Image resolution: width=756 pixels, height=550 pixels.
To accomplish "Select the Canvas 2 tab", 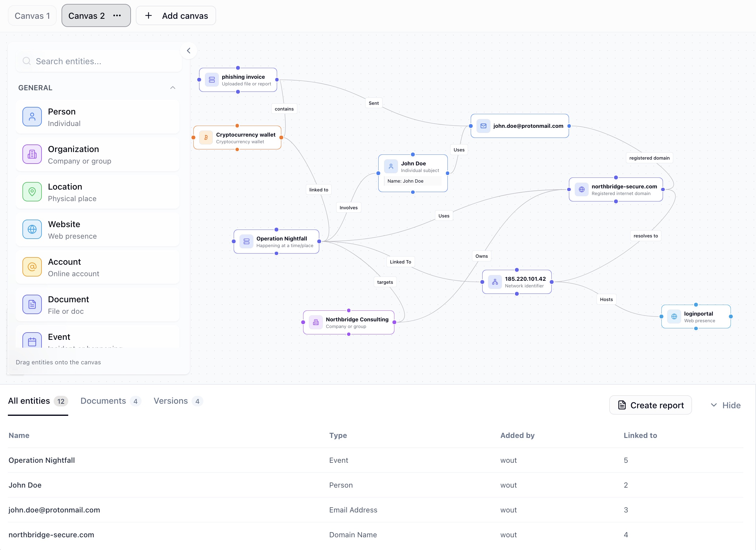I will (96, 16).
